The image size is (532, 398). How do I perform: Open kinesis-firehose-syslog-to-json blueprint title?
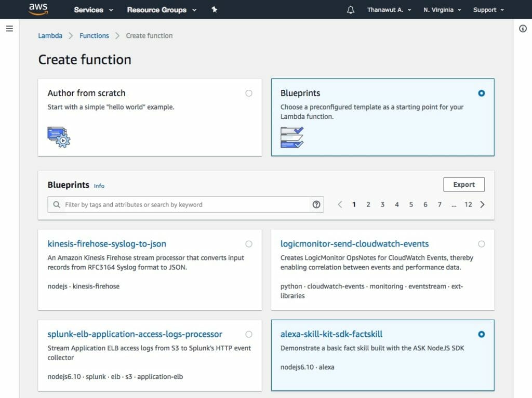coord(107,244)
